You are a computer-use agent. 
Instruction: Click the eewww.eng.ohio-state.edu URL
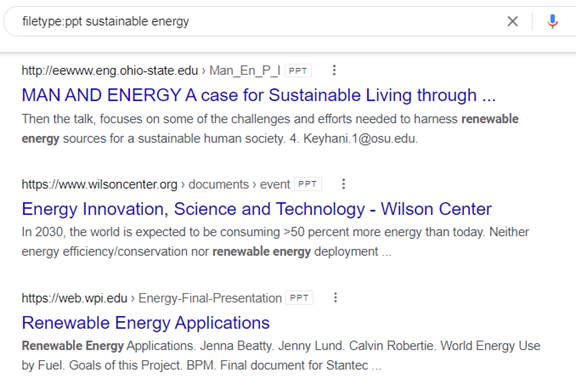(x=109, y=71)
